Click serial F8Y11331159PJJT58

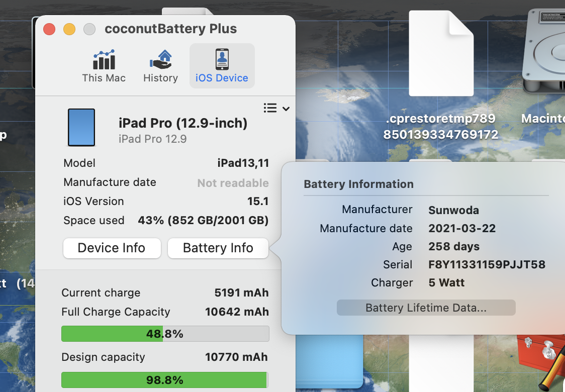[x=487, y=264]
